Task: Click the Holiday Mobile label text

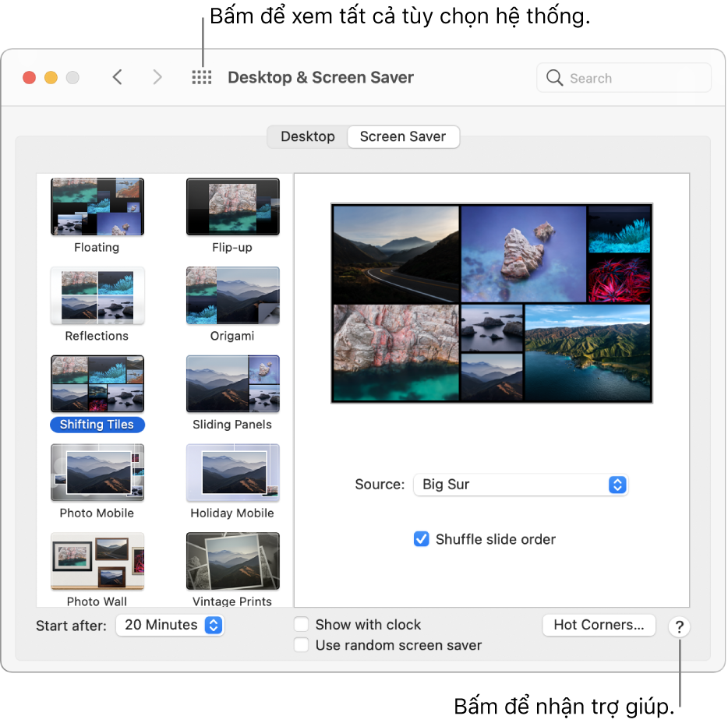Action: (x=232, y=513)
